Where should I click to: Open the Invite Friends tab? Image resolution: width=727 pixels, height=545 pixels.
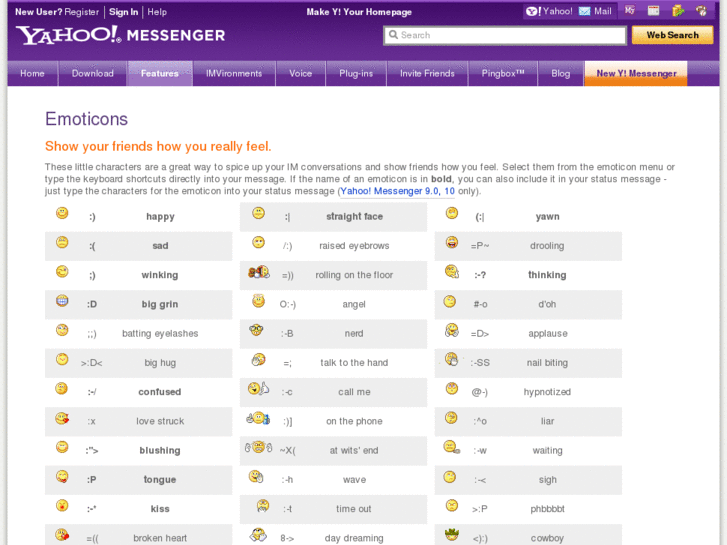point(427,73)
